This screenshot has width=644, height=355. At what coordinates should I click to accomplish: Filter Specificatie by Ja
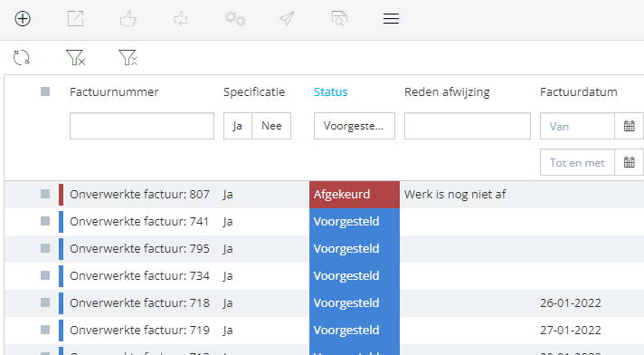[237, 126]
